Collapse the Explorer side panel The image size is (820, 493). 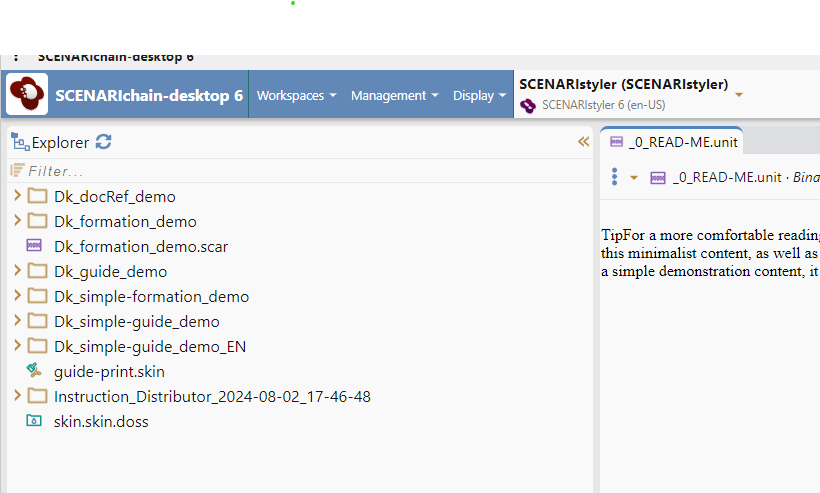(x=584, y=142)
